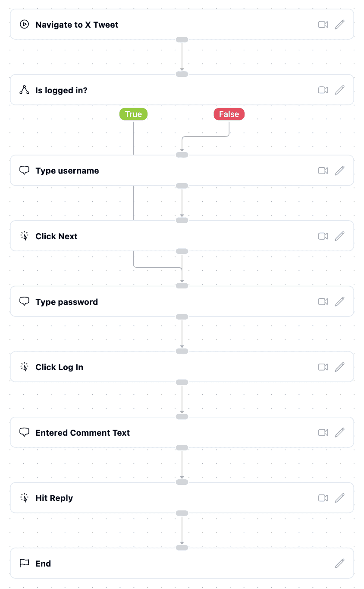Screen dimensions: 364x589
Task: Click camera icon on Type password step
Action: 323,301
